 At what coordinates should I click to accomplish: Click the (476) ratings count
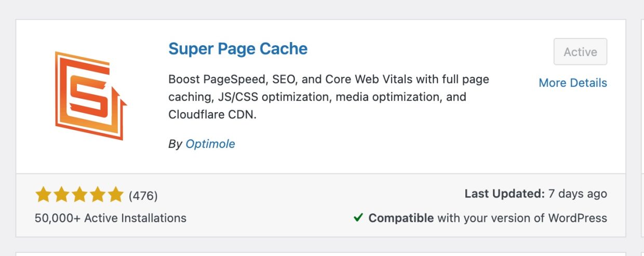coord(143,196)
